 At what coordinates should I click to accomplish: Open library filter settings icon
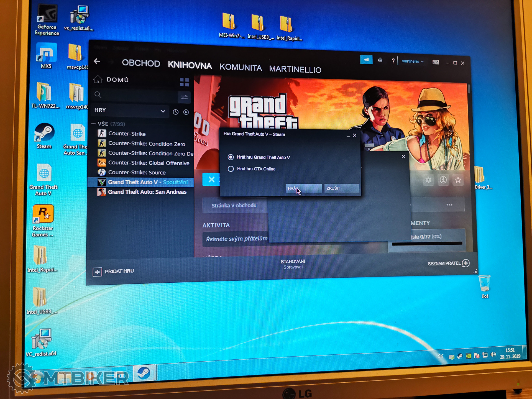(184, 97)
